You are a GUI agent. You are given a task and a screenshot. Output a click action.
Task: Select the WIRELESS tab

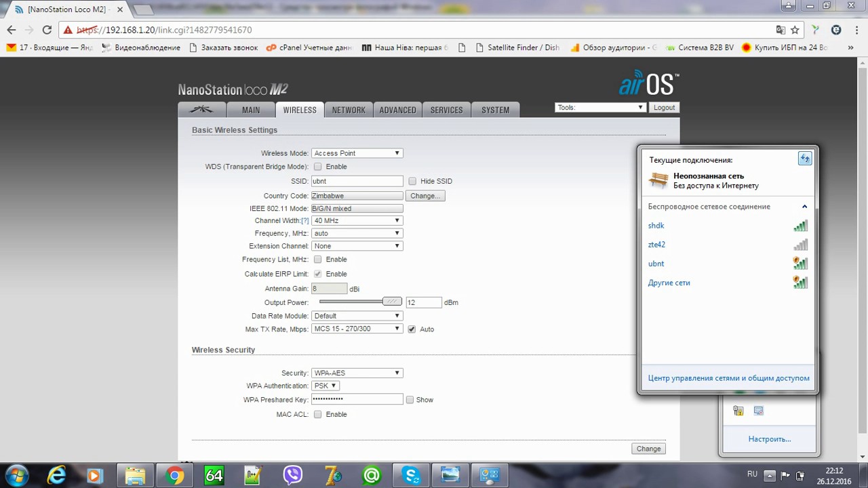[300, 110]
